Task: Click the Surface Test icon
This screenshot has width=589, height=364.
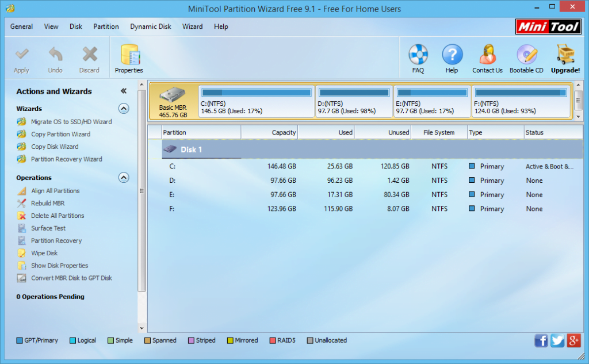Action: (21, 228)
